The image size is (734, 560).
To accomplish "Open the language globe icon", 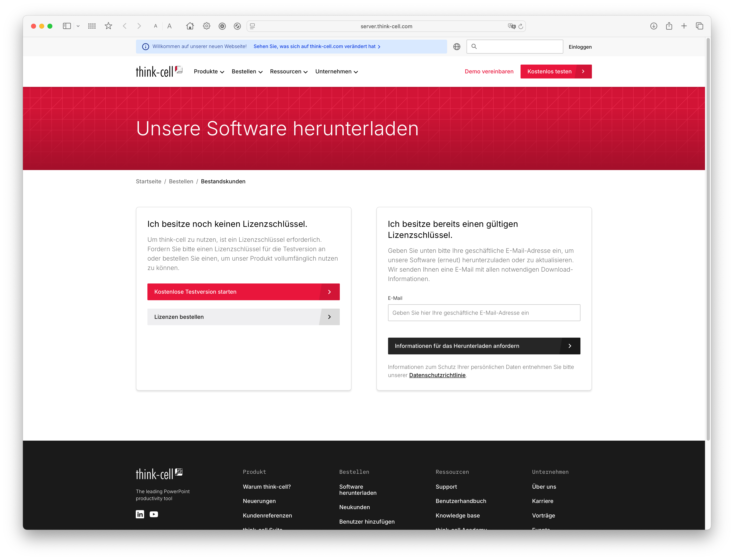I will point(457,47).
